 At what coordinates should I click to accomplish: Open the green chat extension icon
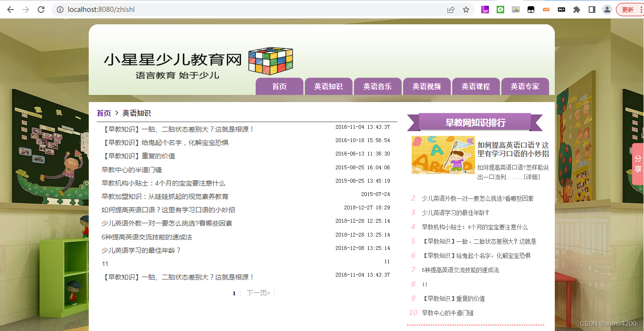tap(500, 10)
